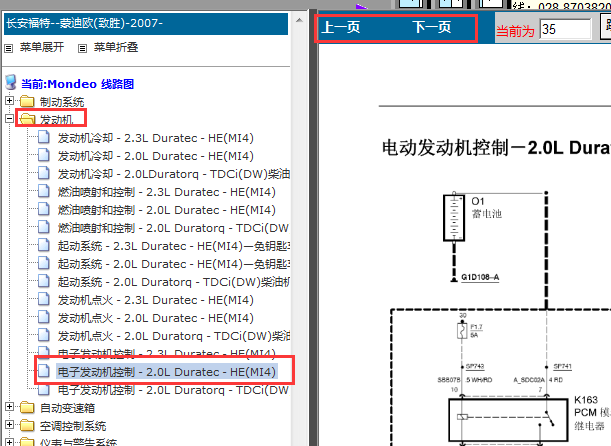Click the G1D108-A ground label in diagram

[x=480, y=277]
